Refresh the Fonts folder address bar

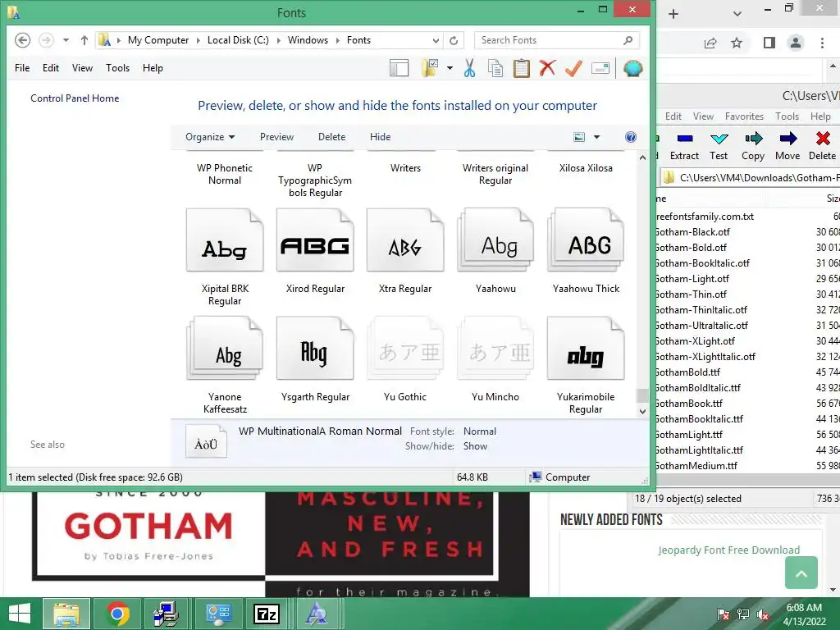coord(454,40)
